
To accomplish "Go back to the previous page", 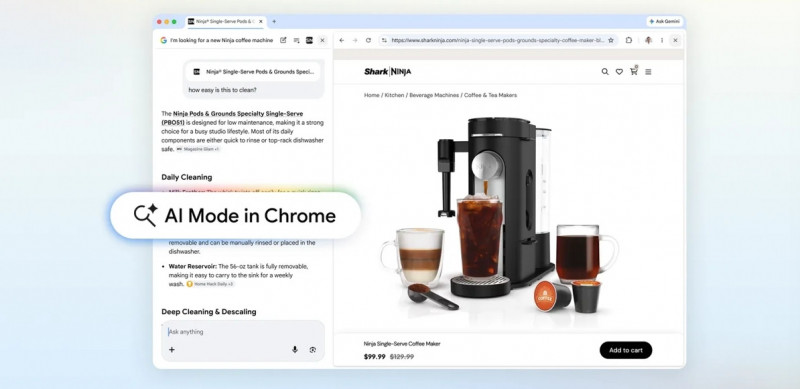I will click(342, 40).
